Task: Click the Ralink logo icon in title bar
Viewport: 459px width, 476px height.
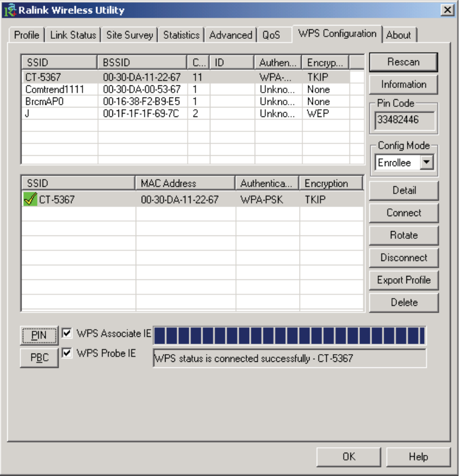Action: 10,10
